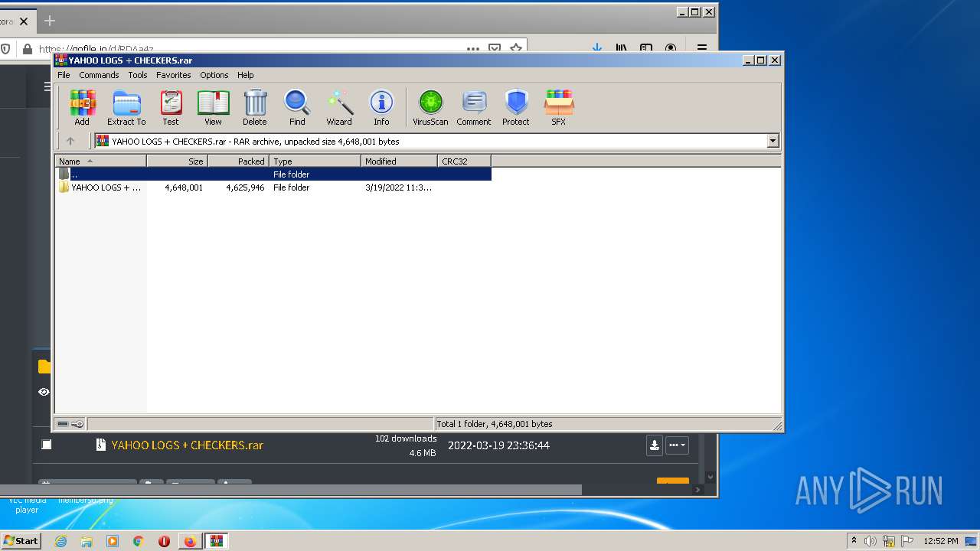Open the Help menu

click(245, 75)
